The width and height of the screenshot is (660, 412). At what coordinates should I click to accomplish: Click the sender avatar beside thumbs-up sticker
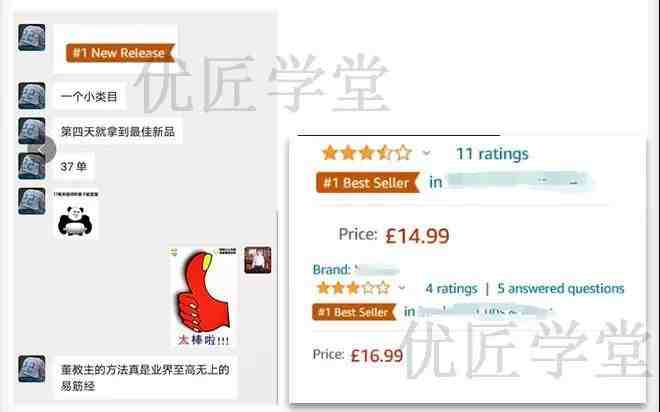[258, 260]
